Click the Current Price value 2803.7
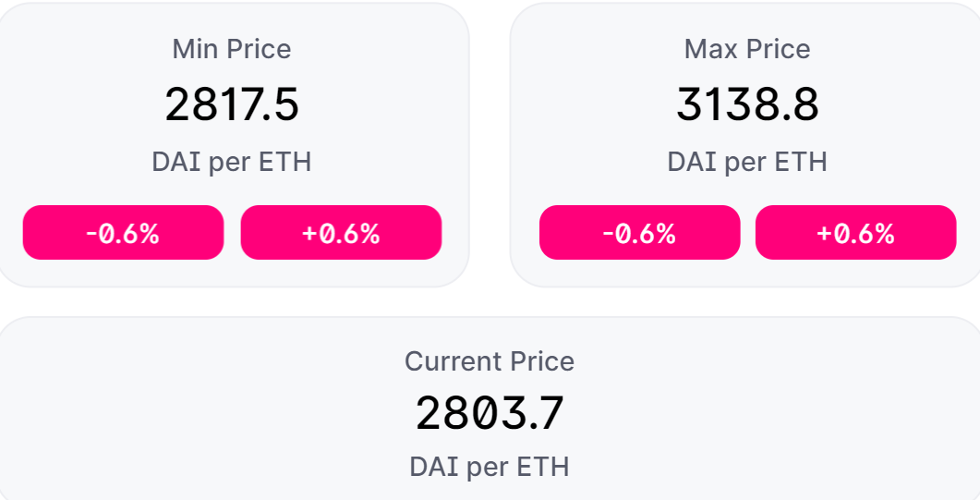Viewport: 980px width, 500px height. tap(490, 413)
